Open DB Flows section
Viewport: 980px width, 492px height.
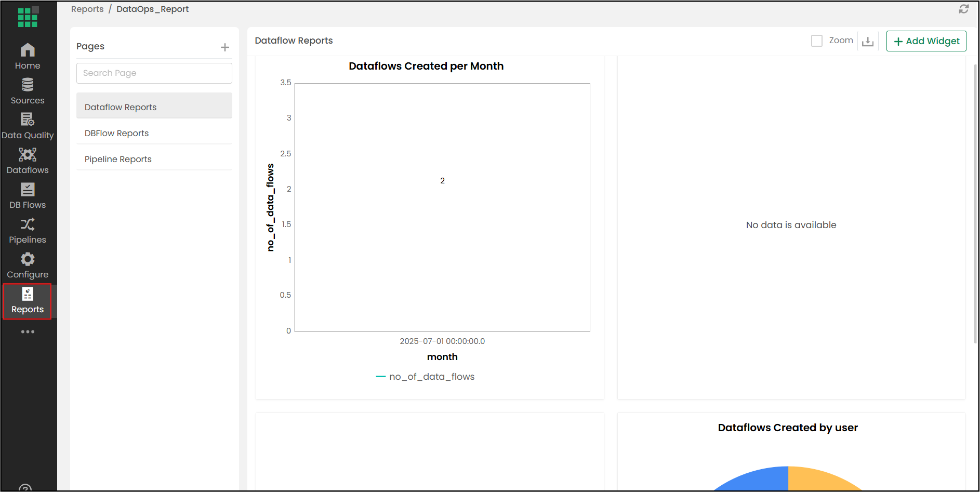tap(28, 196)
